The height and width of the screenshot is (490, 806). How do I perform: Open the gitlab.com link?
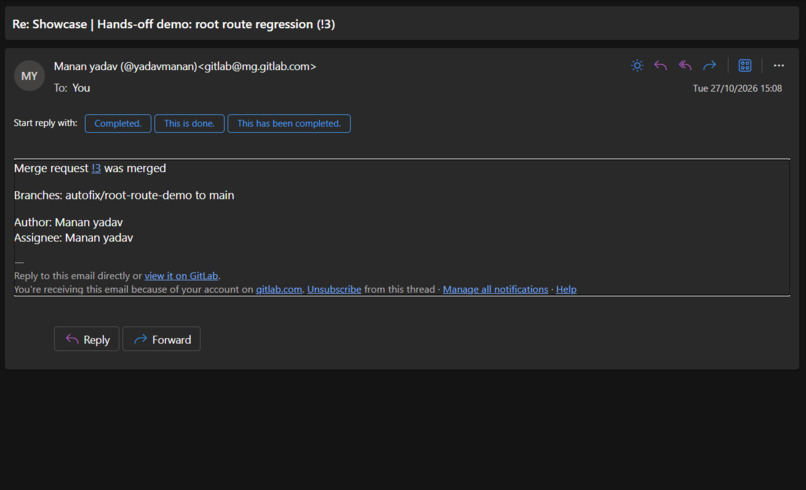pos(279,289)
